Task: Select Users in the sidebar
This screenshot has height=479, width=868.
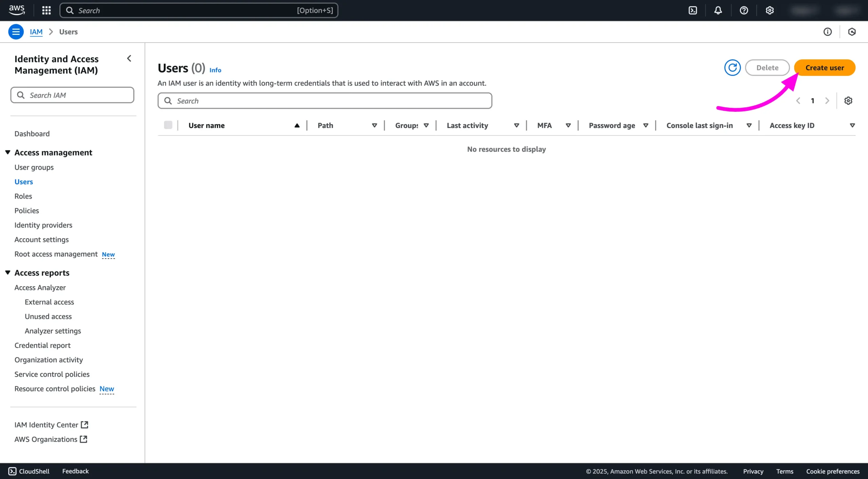Action: coord(24,182)
